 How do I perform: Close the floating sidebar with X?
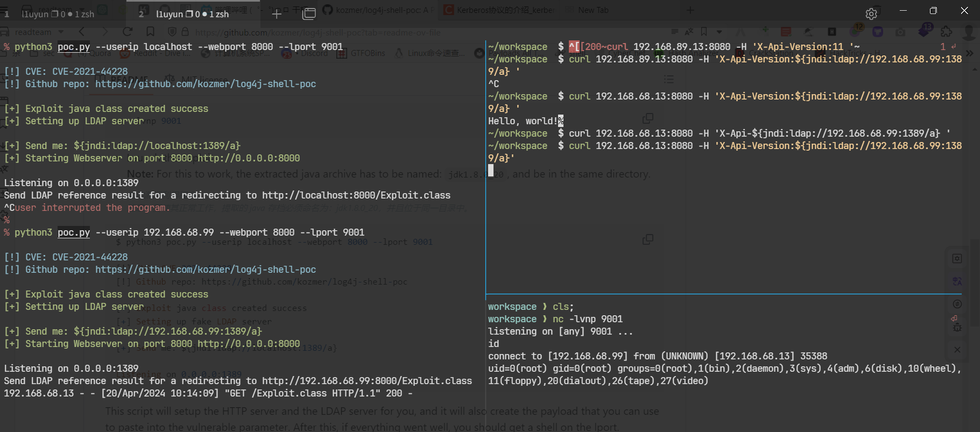coord(957,350)
